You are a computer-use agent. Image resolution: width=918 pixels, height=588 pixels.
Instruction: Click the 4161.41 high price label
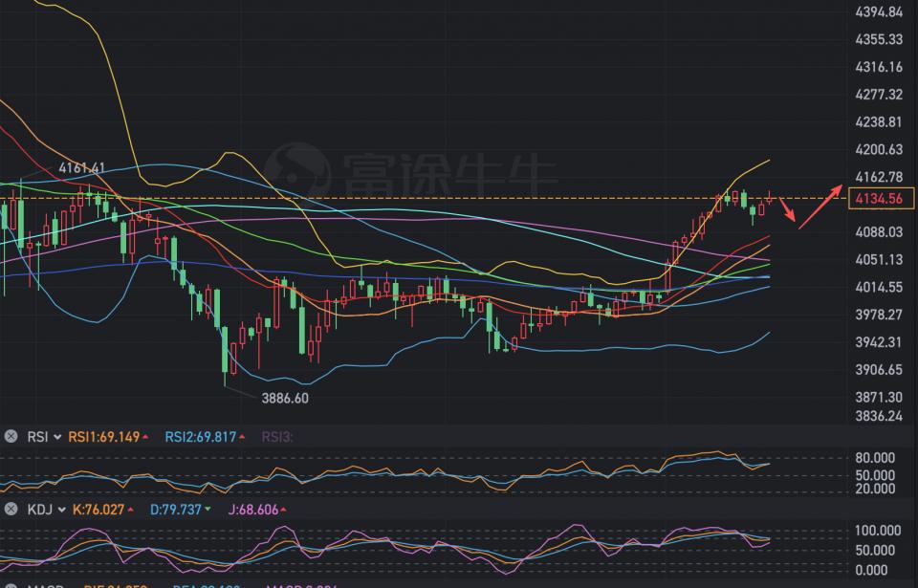(81, 167)
